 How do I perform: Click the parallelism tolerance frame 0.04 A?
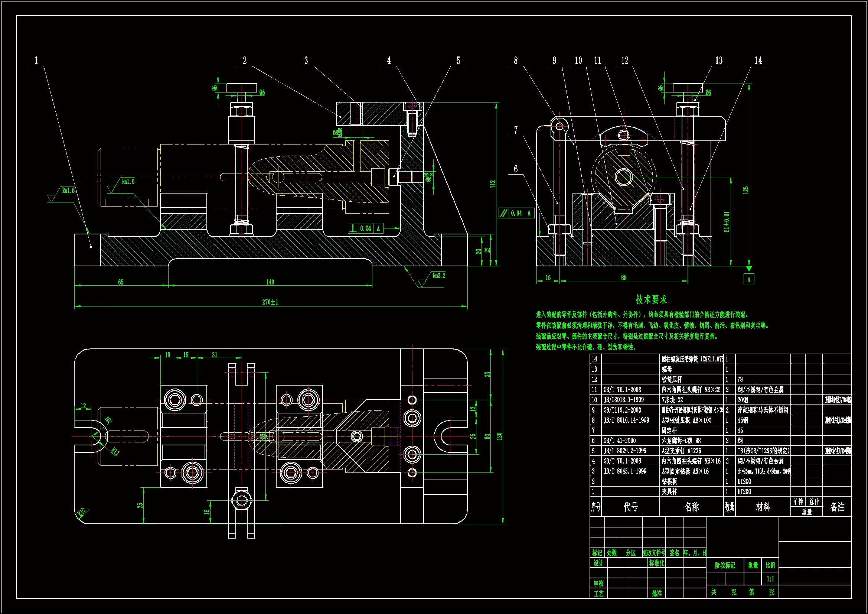(x=516, y=213)
